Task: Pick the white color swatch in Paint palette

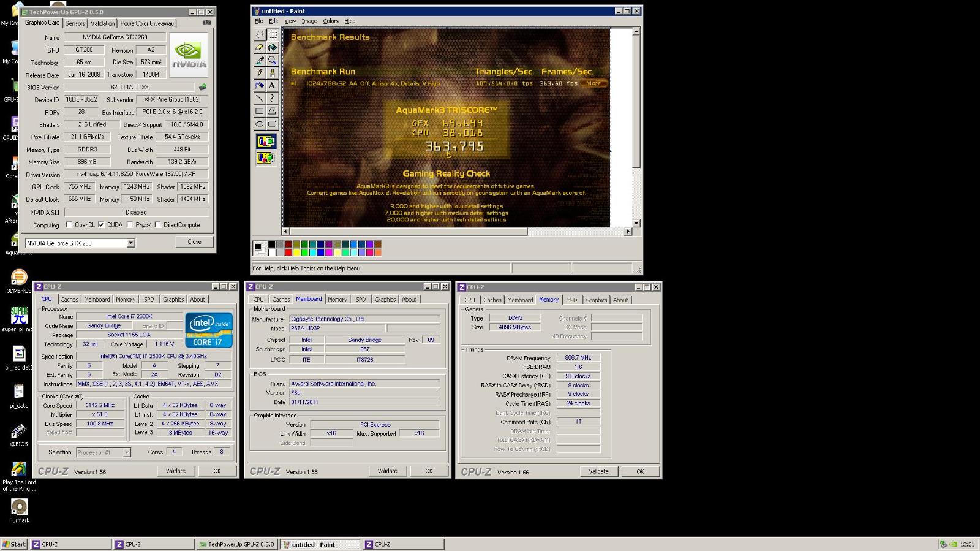Action: tap(271, 253)
